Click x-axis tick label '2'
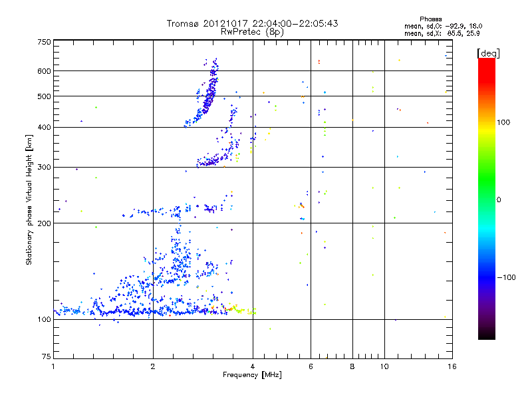This screenshot has width=532, height=399. (153, 366)
